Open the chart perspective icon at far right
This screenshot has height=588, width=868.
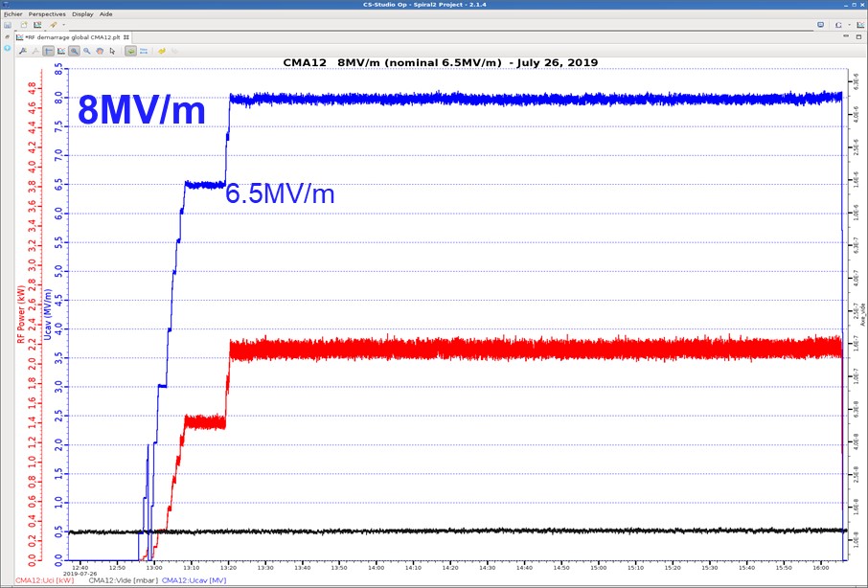(x=860, y=25)
